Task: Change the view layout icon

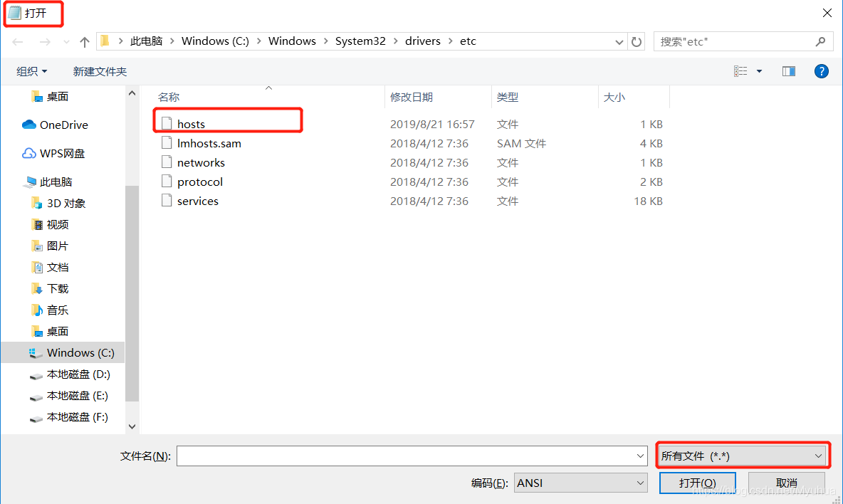Action: coord(740,71)
